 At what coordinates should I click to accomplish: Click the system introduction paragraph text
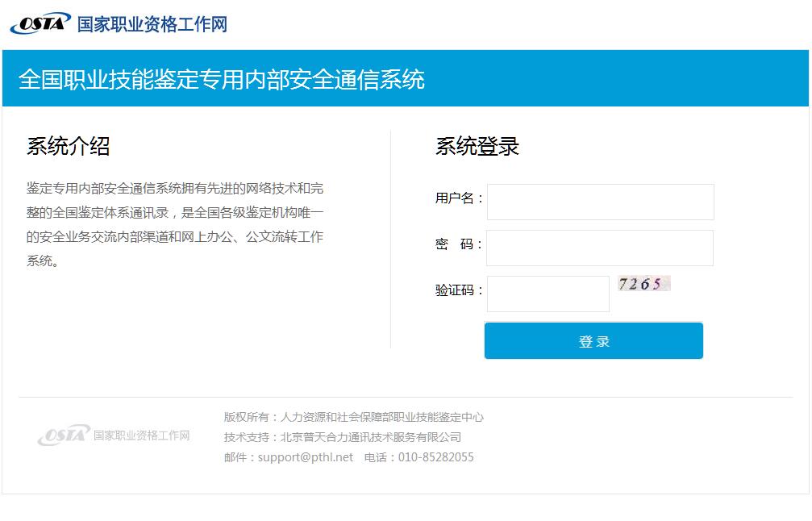point(175,224)
